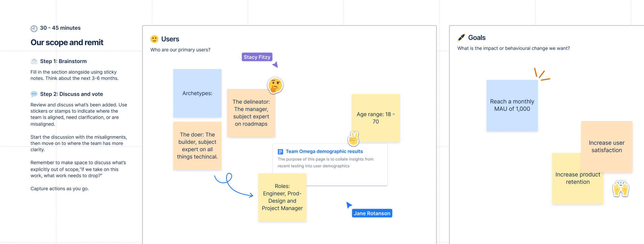This screenshot has height=244, width=644.
Task: Select the blue Archetypes sticky note
Action: pos(197,93)
